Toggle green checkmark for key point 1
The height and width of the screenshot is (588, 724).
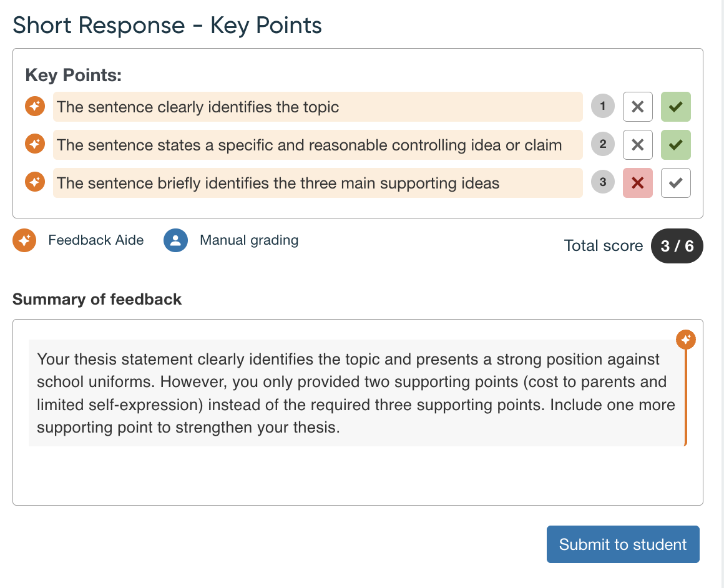pyautogui.click(x=675, y=107)
